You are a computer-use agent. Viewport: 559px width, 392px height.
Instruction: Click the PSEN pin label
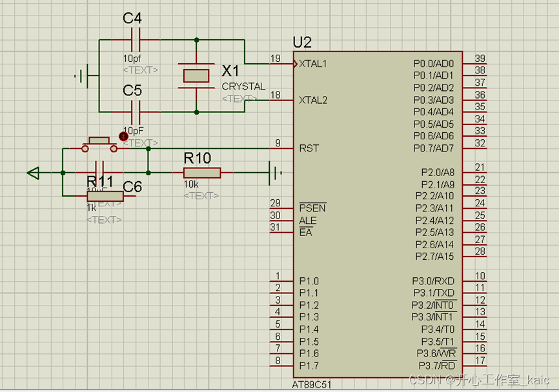(x=312, y=208)
